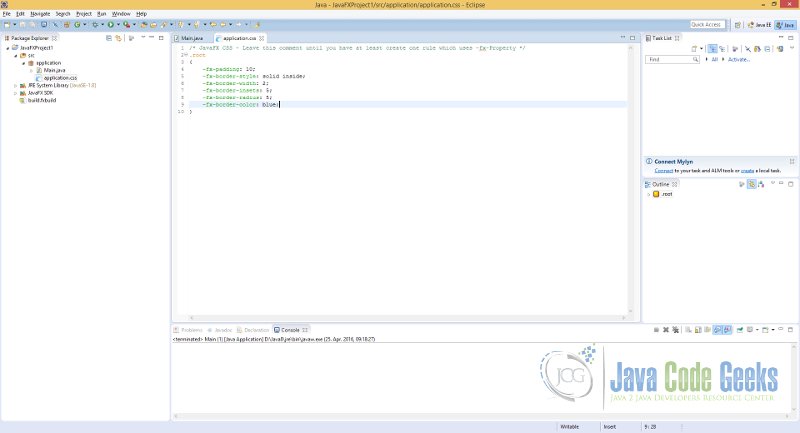The image size is (800, 433).
Task: Open the Window menu
Action: pos(121,14)
